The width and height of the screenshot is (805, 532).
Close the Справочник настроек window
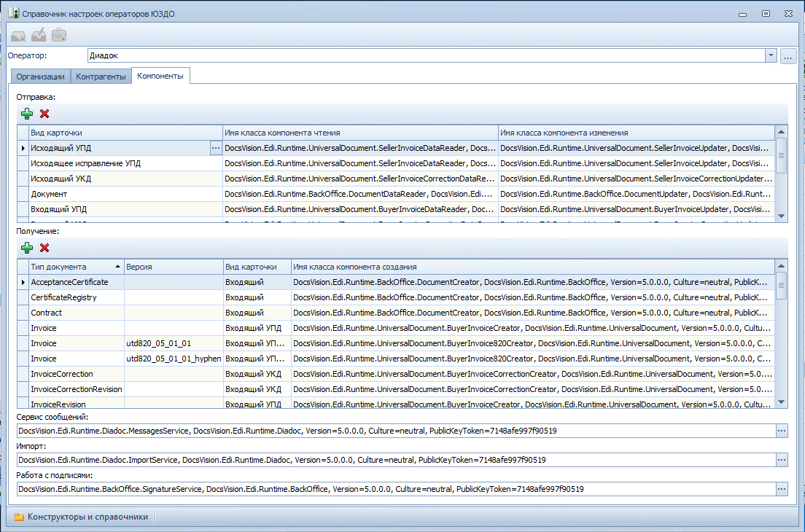point(788,13)
